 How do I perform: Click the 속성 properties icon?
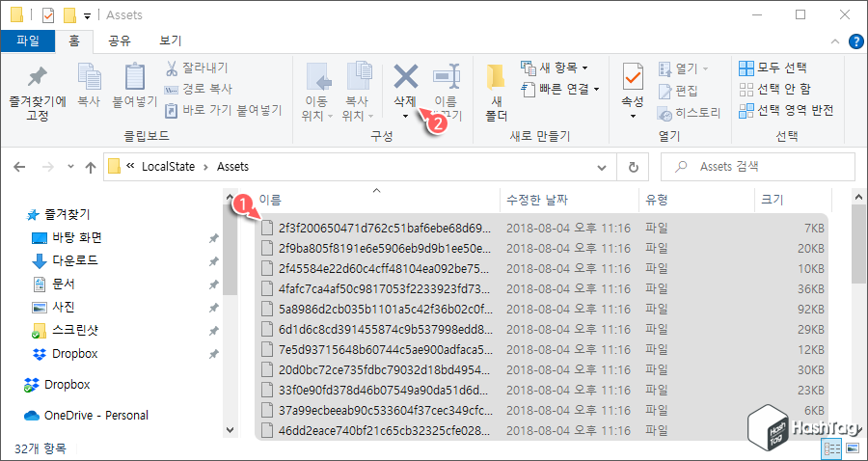[x=633, y=76]
